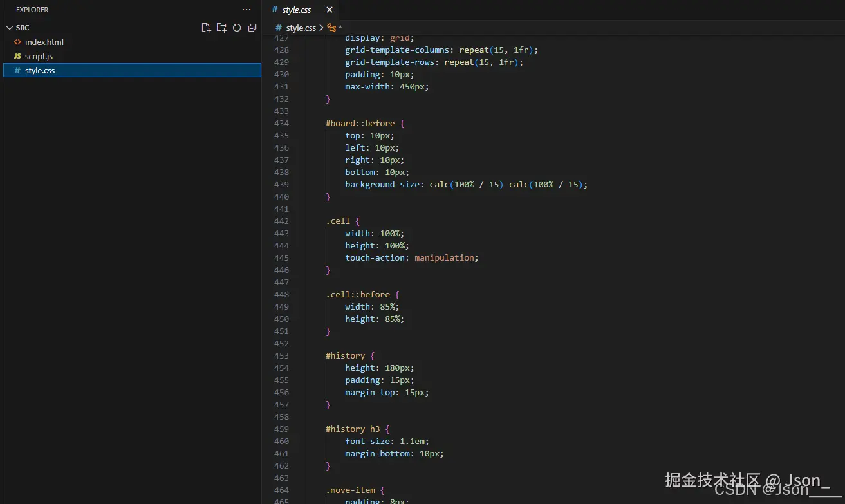Click the New Folder icon in Explorer
Viewport: 845px width, 504px height.
tap(221, 28)
